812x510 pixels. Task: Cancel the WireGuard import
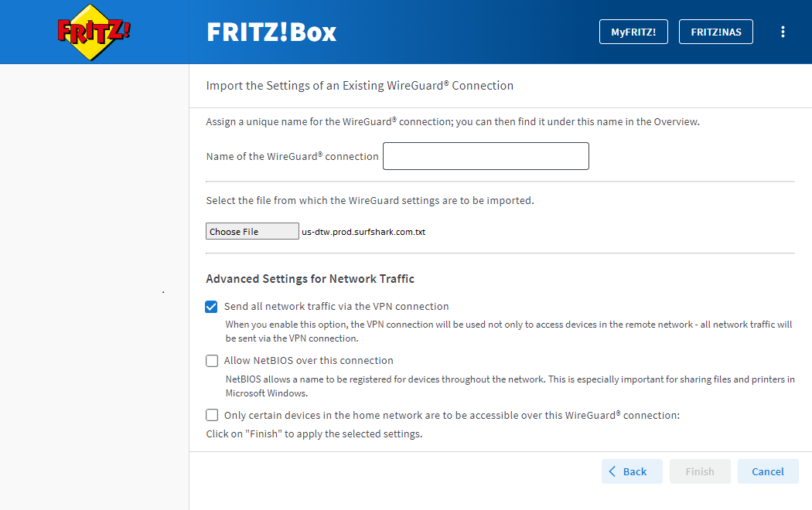tap(768, 471)
